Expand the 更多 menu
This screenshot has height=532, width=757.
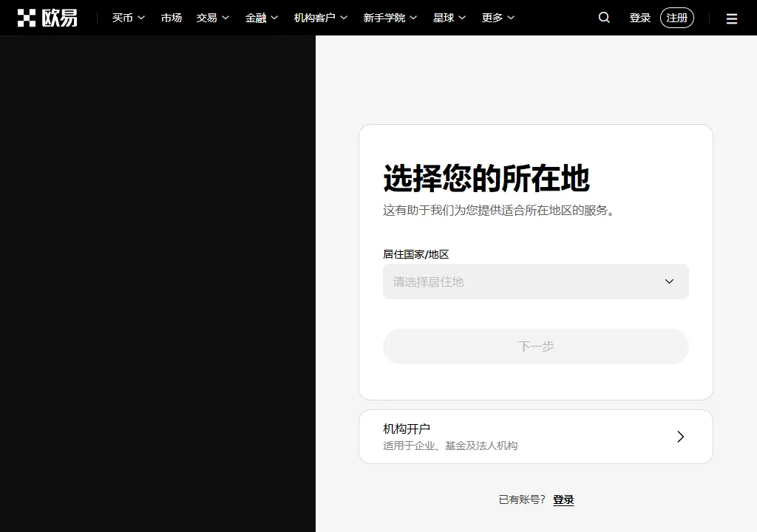click(x=498, y=18)
